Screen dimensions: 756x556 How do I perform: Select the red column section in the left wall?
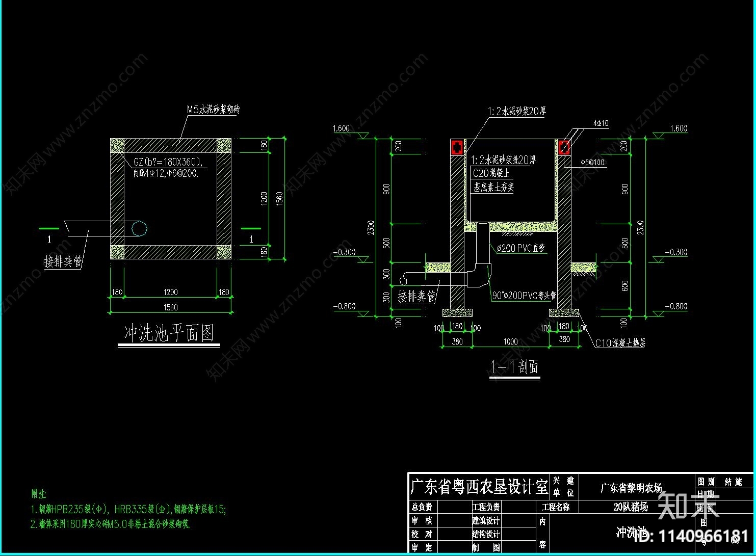point(457,148)
